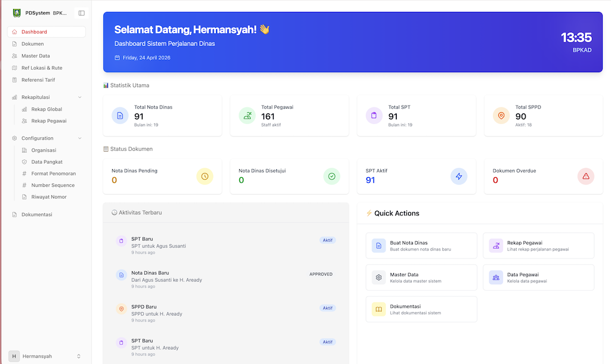Click the Dokumen Overdue card
Image resolution: width=611 pixels, height=364 pixels.
pyautogui.click(x=544, y=177)
